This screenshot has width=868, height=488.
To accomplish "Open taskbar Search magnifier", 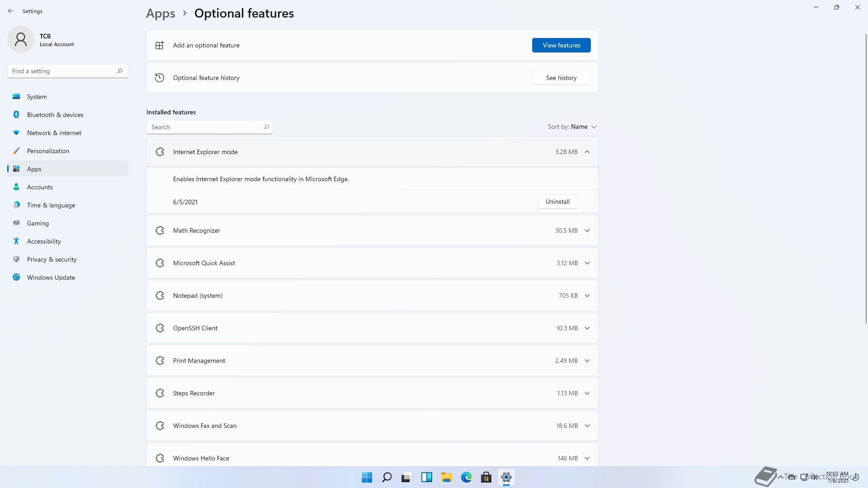I will pos(387,477).
